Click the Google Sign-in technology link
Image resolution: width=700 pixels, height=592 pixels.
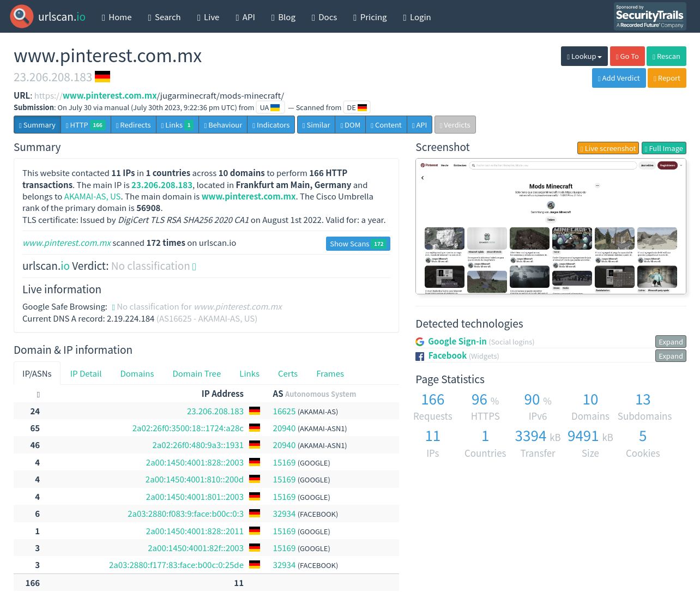(x=457, y=341)
